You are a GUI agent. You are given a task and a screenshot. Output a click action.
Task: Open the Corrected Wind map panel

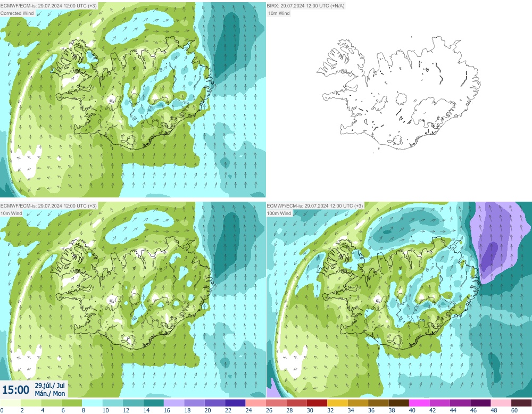pyautogui.click(x=133, y=100)
